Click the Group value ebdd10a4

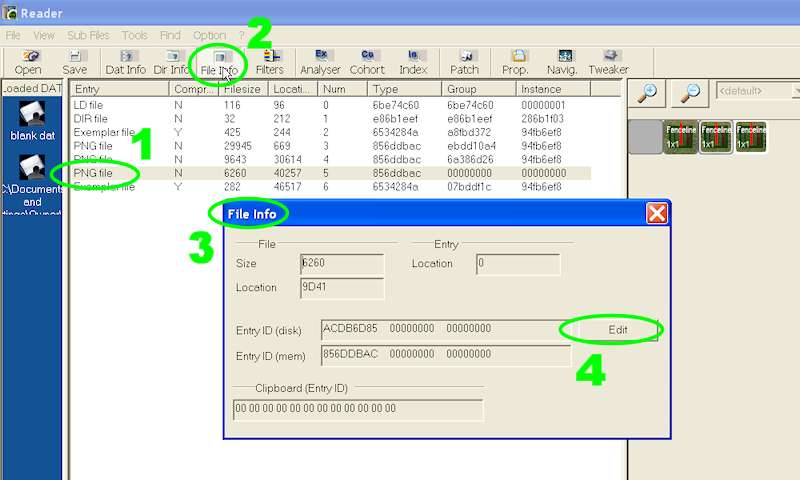[x=471, y=146]
